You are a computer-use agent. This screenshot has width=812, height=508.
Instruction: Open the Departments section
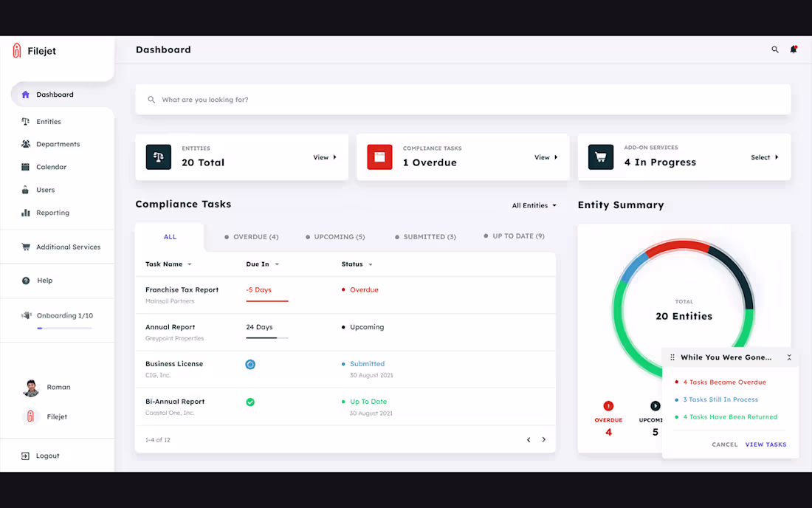(25, 144)
